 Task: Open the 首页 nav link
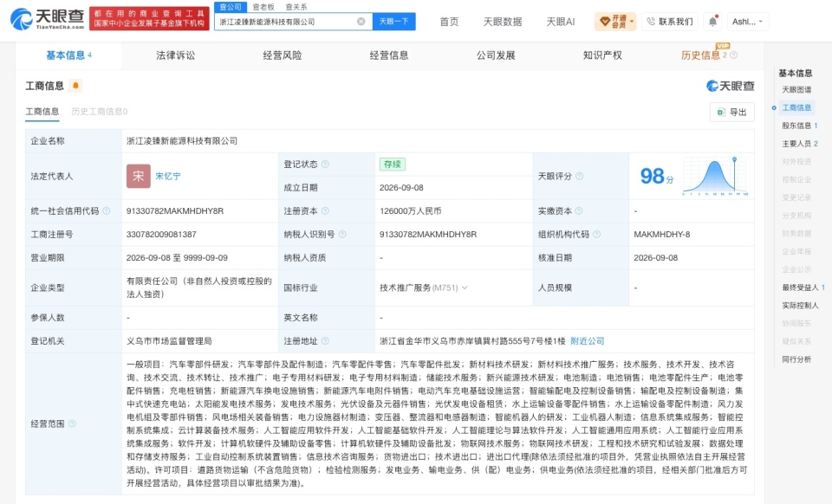click(x=449, y=22)
